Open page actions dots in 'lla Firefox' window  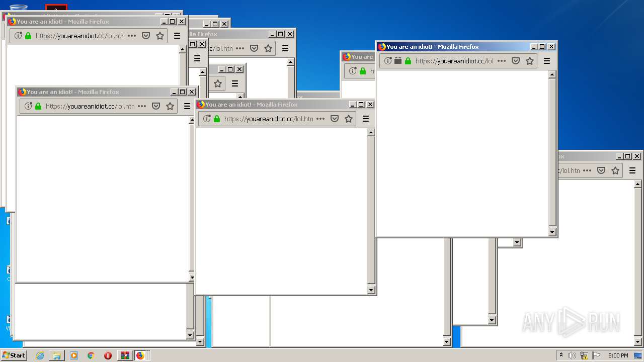[240, 48]
